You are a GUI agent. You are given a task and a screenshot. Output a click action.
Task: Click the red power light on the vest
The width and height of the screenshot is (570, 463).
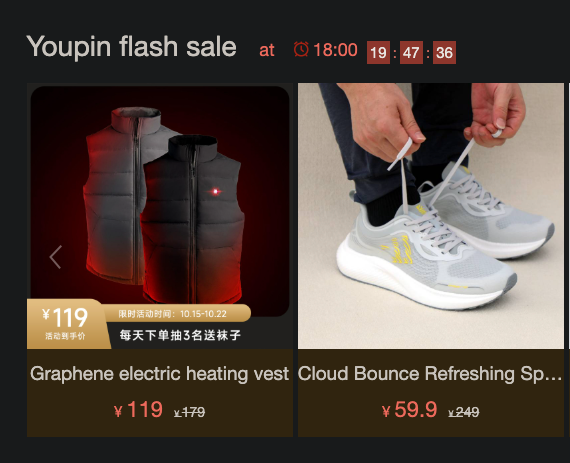[216, 191]
